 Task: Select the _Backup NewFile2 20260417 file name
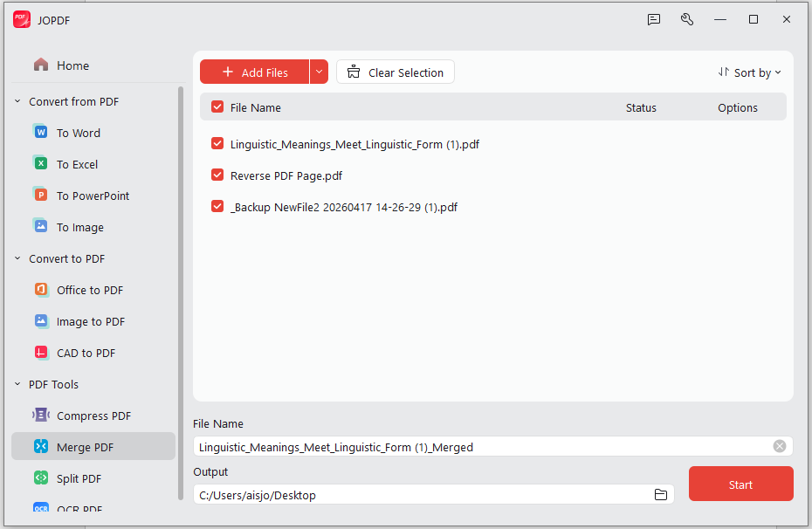pos(344,208)
